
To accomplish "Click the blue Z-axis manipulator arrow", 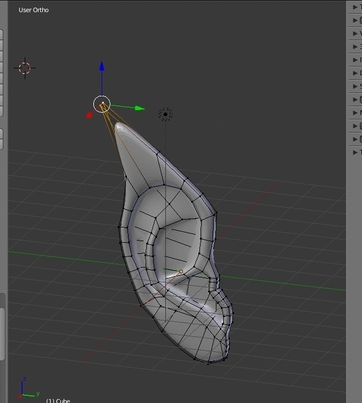I will (x=102, y=66).
